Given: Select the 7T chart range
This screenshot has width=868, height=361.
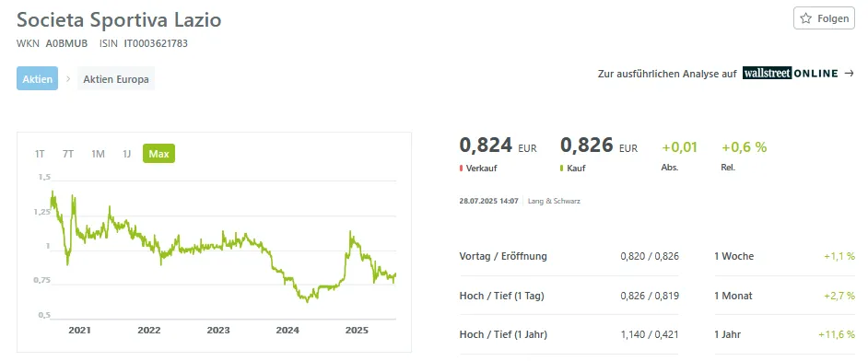Looking at the screenshot, I should click(x=68, y=154).
